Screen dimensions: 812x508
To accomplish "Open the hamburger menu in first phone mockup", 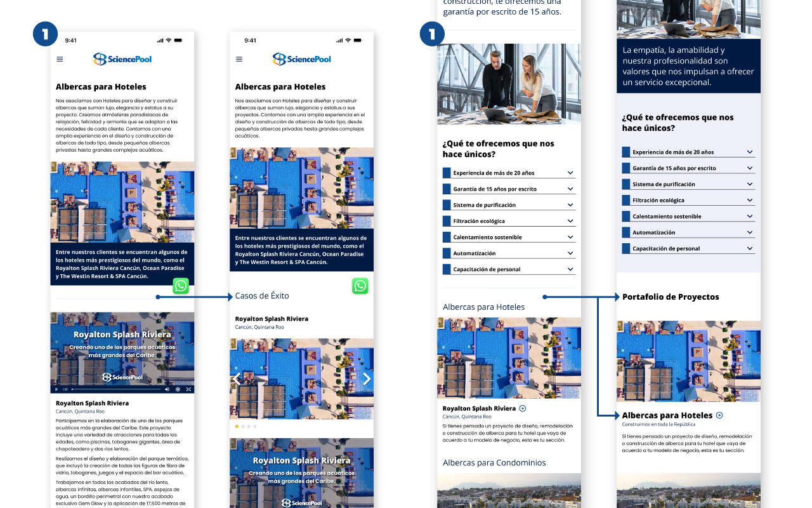I will pyautogui.click(x=60, y=59).
